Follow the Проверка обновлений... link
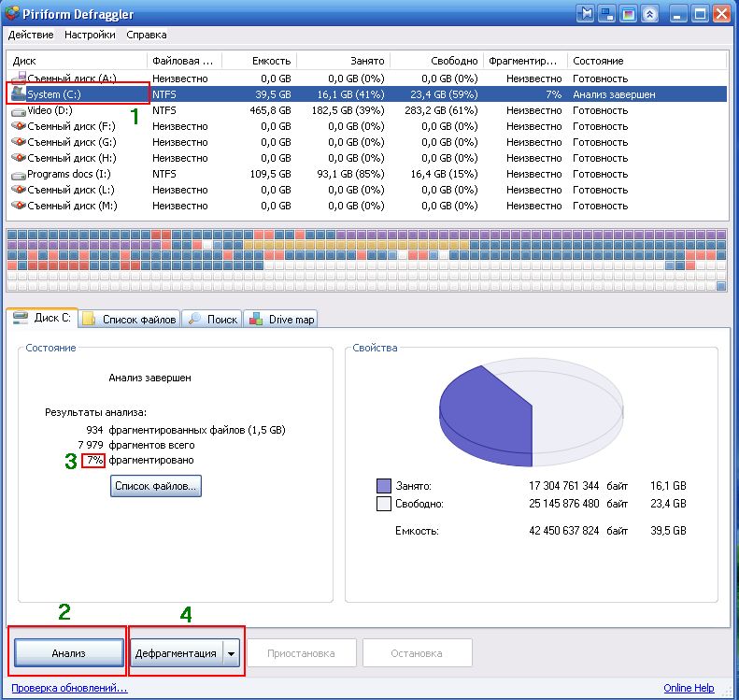739x700 pixels. (69, 688)
